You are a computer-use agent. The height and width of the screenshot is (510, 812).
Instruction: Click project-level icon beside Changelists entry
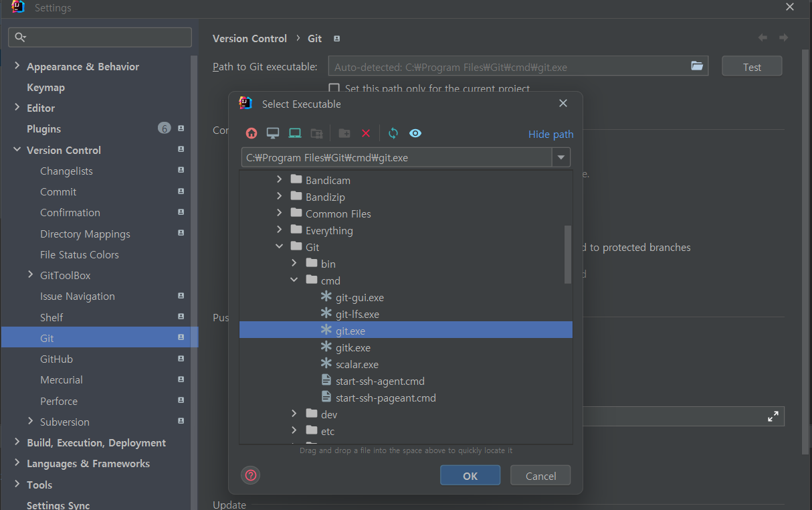pos(181,171)
